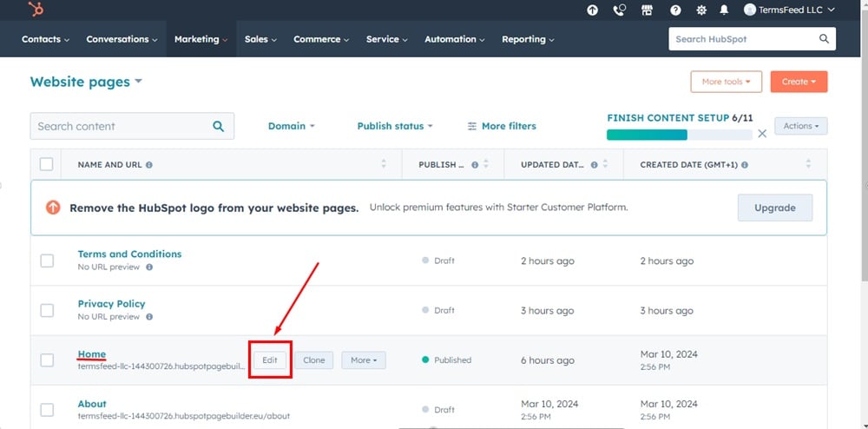Open the About page link

point(92,404)
